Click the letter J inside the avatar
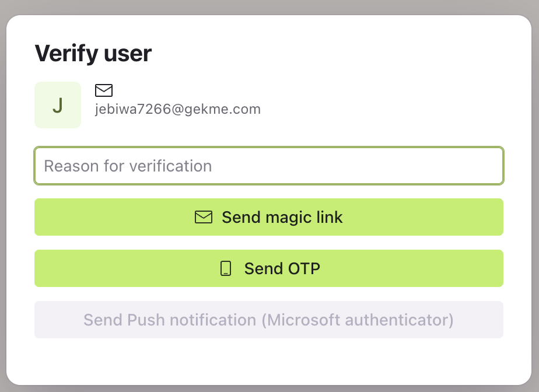The image size is (539, 392). point(58,106)
